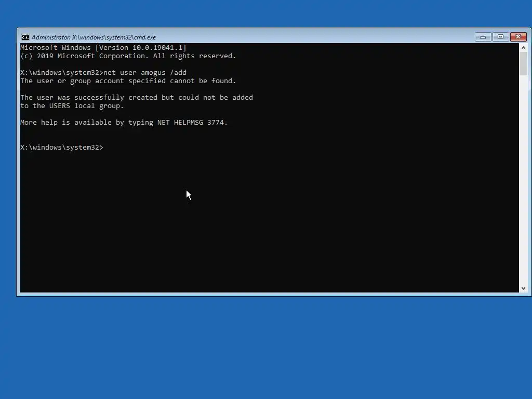Click the cmd.exe icon in the title bar

pyautogui.click(x=25, y=37)
